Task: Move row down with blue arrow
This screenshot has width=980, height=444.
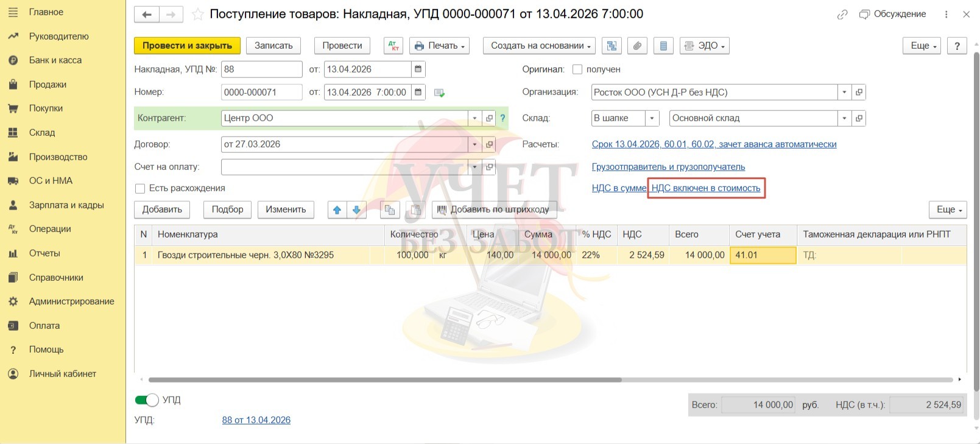Action: click(x=356, y=210)
